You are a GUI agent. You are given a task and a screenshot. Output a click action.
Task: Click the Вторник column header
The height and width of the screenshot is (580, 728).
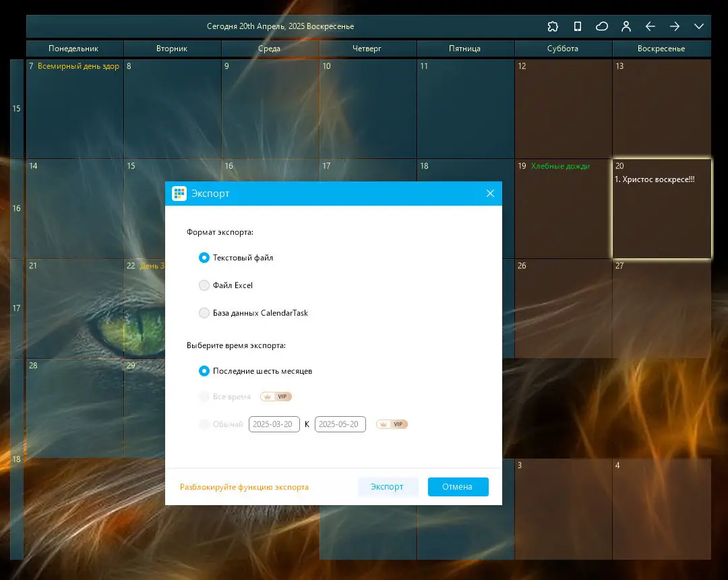point(173,49)
